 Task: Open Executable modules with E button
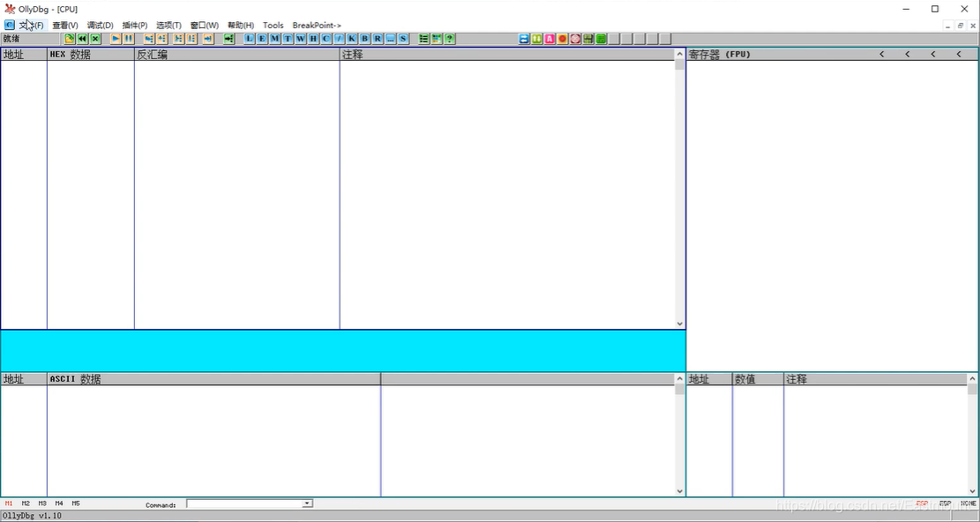point(262,39)
